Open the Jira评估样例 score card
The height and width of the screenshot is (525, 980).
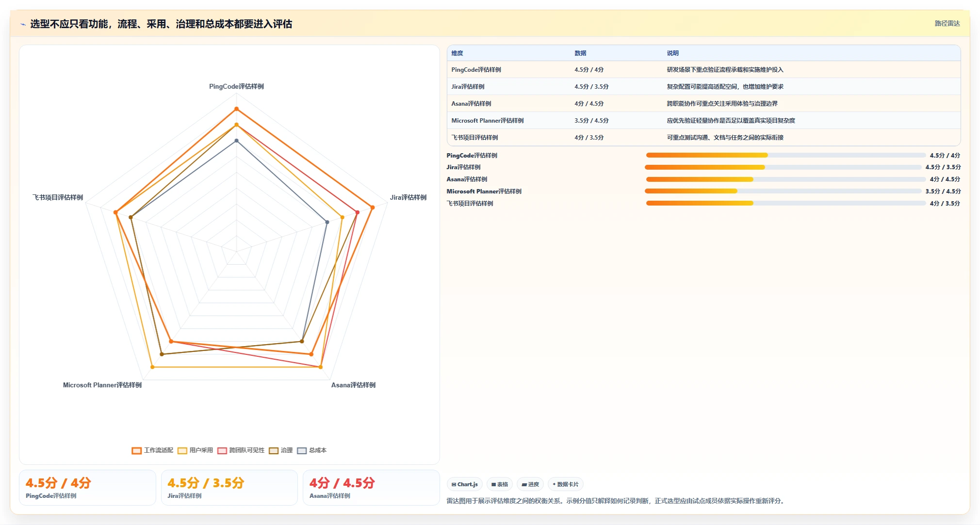(229, 488)
